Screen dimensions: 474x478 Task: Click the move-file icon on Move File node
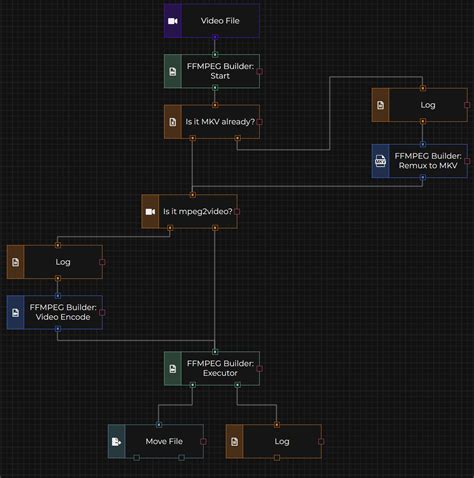click(116, 442)
